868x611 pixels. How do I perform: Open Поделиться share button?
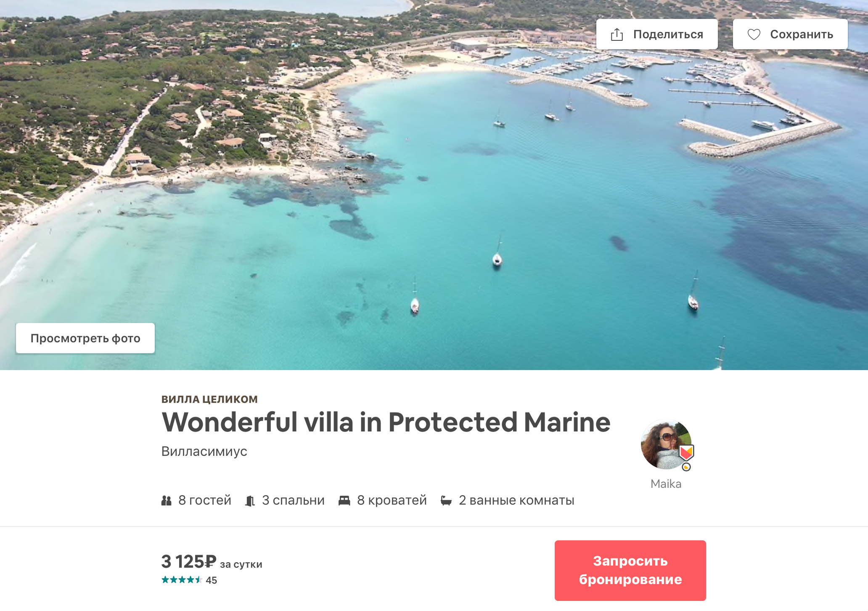(657, 34)
